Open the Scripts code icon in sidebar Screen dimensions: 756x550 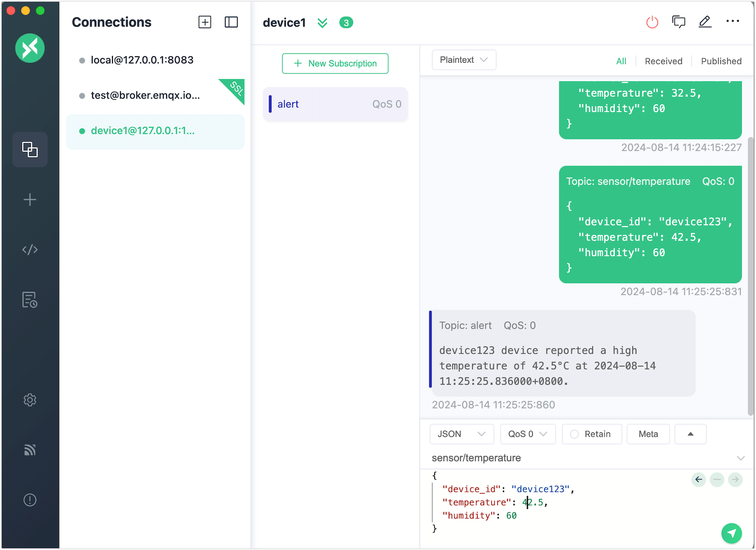30,250
